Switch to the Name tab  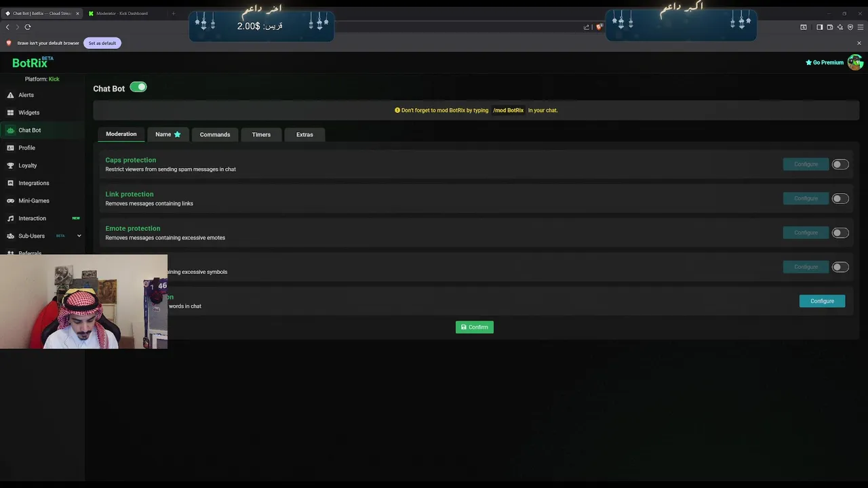(167, 134)
